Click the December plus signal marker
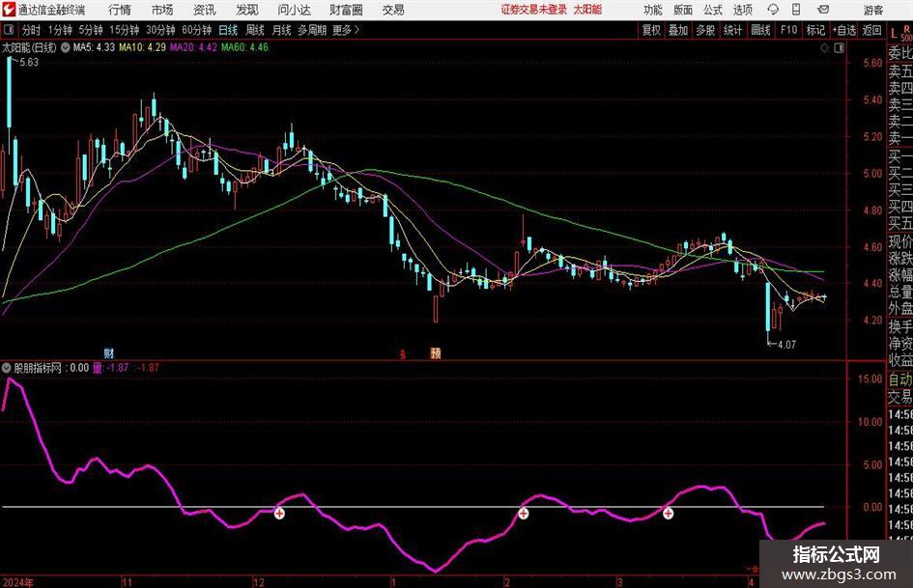Image resolution: width=913 pixels, height=588 pixels. click(x=279, y=514)
